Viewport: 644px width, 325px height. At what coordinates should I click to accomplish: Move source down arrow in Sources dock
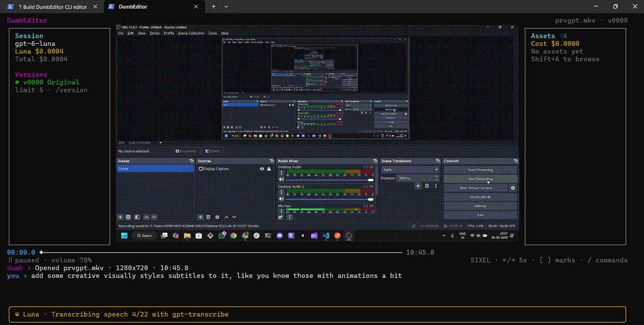(234, 217)
